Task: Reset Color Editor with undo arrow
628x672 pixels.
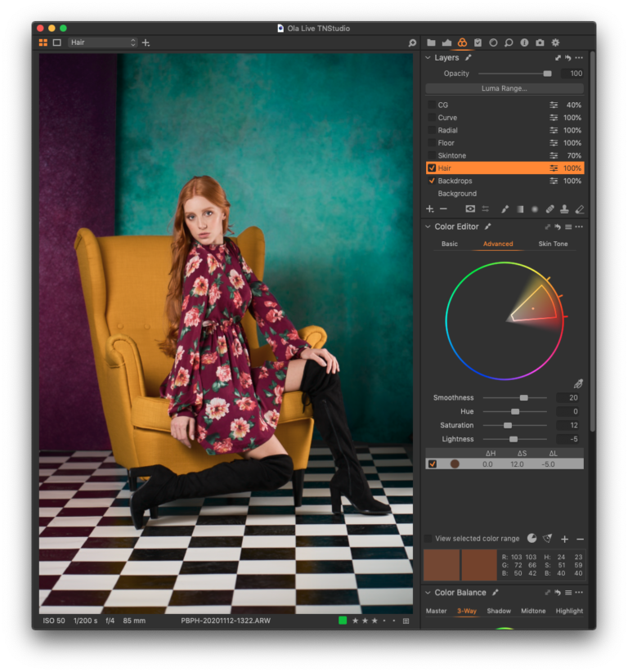Action: pos(558,226)
